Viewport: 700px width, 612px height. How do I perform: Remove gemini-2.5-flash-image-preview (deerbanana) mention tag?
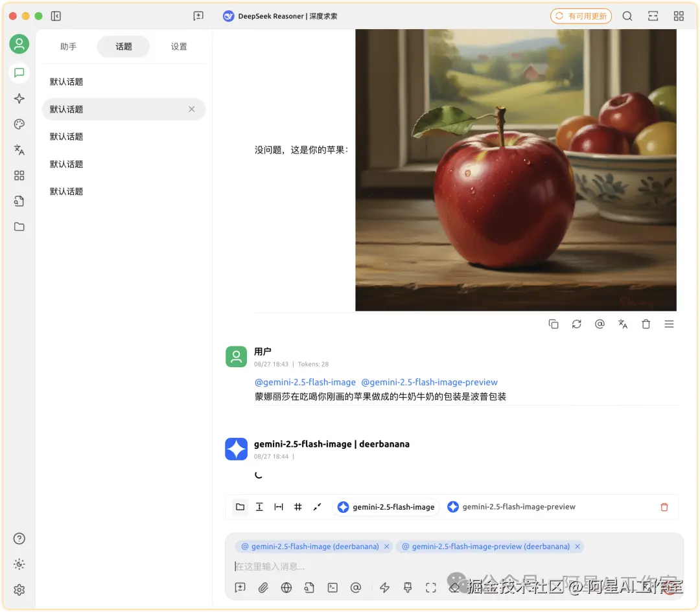577,547
